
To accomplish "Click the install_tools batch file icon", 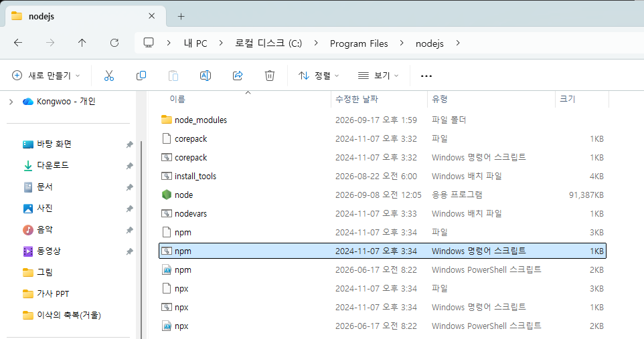I will pos(166,176).
